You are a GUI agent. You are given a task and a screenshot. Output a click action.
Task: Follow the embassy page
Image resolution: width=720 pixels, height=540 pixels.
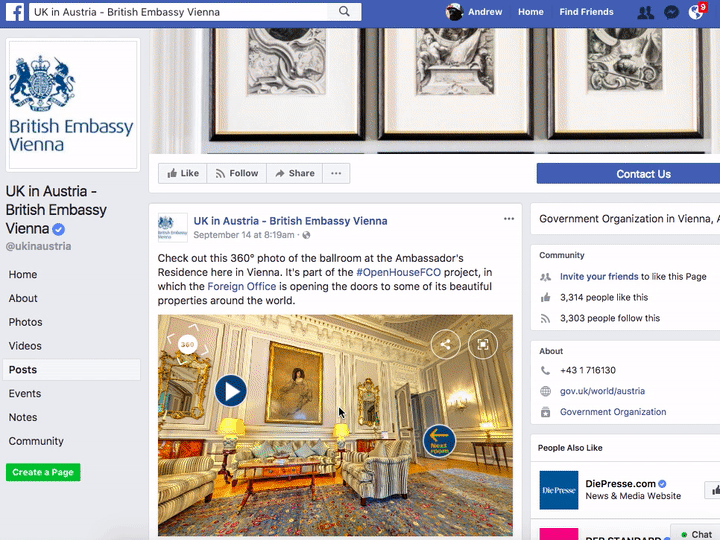237,174
